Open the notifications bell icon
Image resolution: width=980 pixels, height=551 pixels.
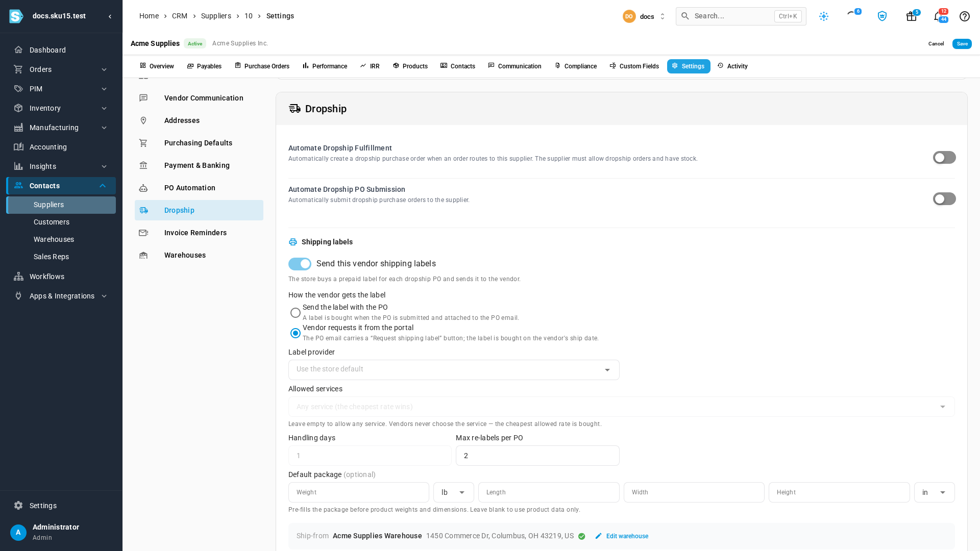pos(938,16)
